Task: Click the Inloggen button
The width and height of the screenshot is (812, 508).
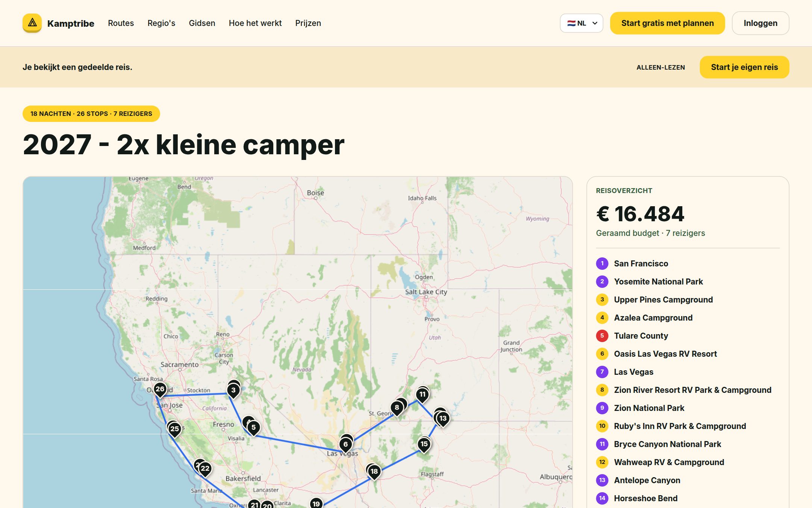Action: 760,23
